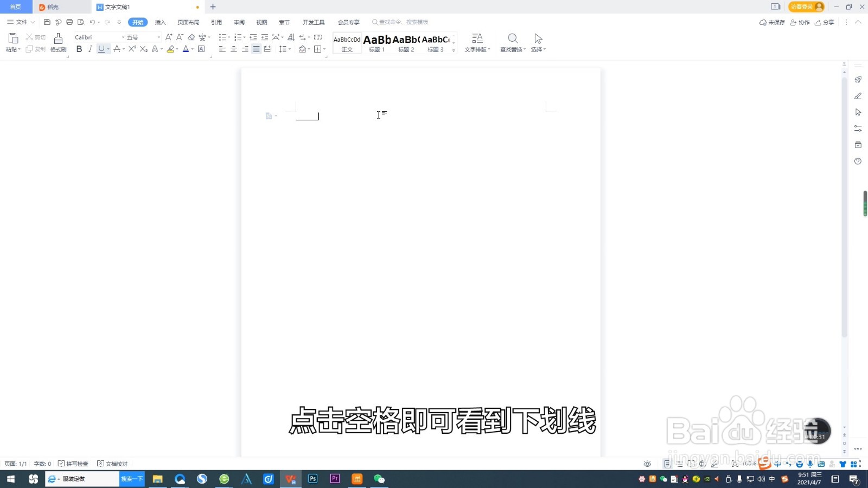868x488 pixels.
Task: Switch to Outline view in status bar
Action: pyautogui.click(x=679, y=464)
